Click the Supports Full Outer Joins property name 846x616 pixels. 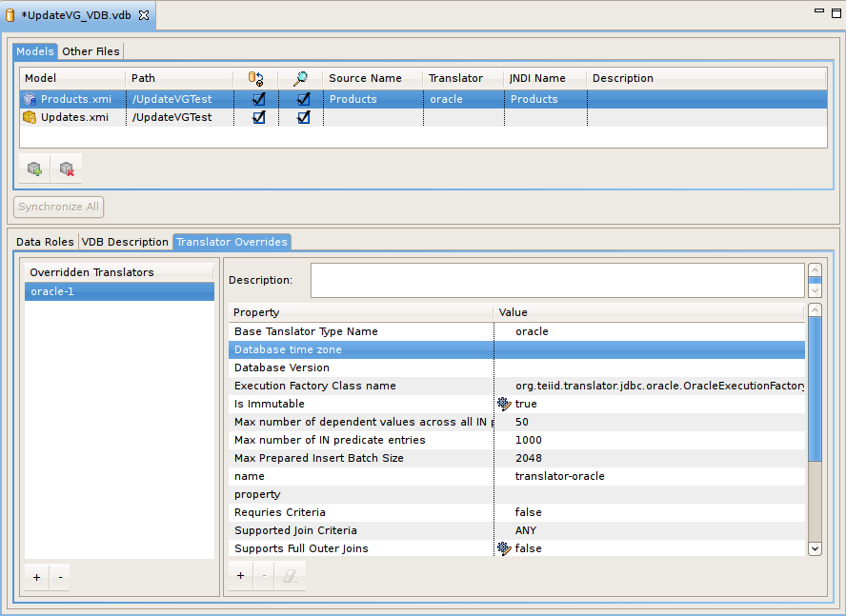301,548
